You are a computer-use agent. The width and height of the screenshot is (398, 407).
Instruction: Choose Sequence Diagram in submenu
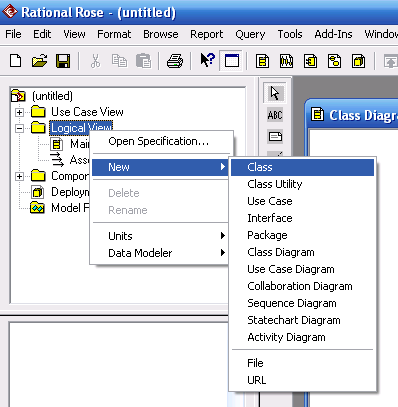pyautogui.click(x=302, y=303)
